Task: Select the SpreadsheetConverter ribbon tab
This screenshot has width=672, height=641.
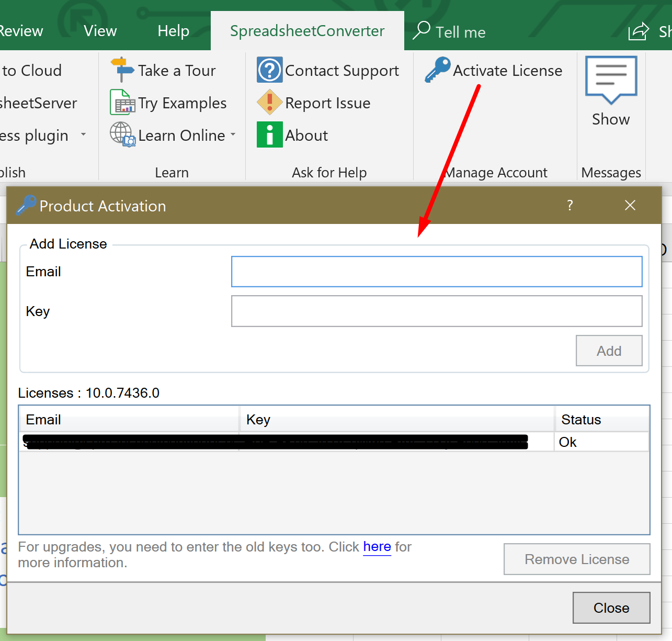Action: [x=307, y=31]
